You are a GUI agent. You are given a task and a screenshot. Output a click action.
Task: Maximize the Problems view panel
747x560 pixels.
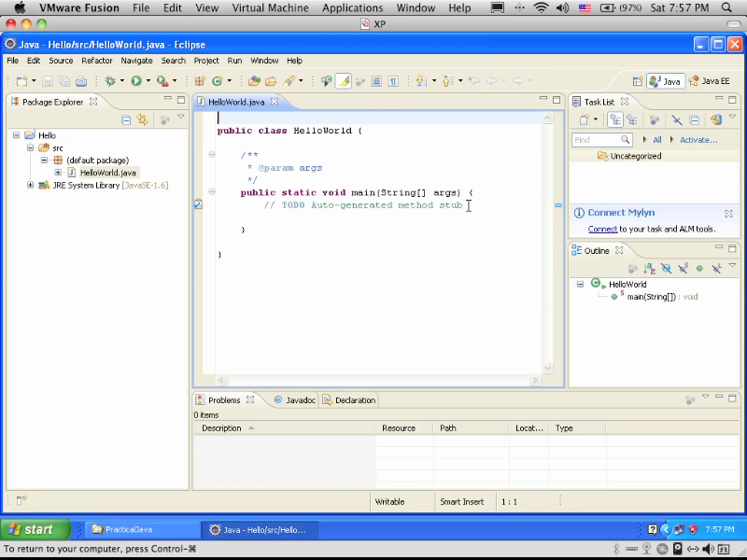tap(732, 398)
